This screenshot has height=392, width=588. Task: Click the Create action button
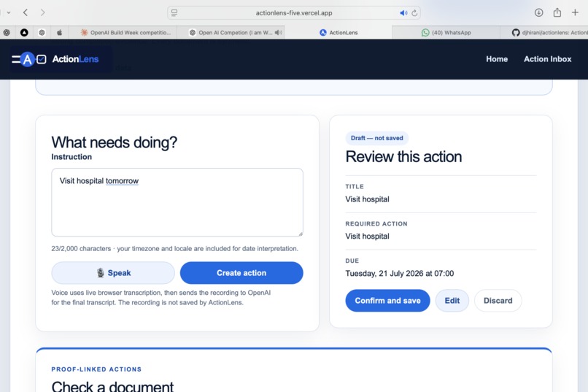coord(241,273)
